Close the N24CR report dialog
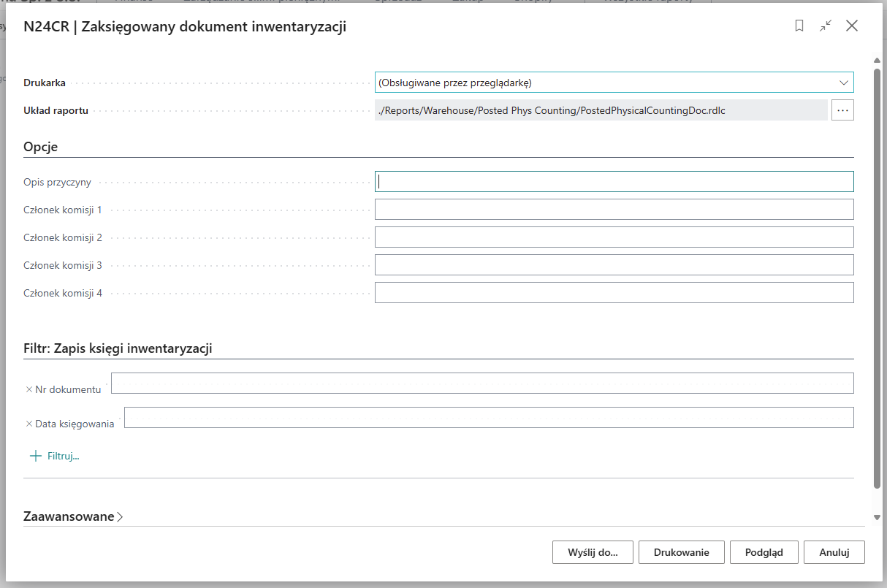Image resolution: width=887 pixels, height=588 pixels. point(852,26)
